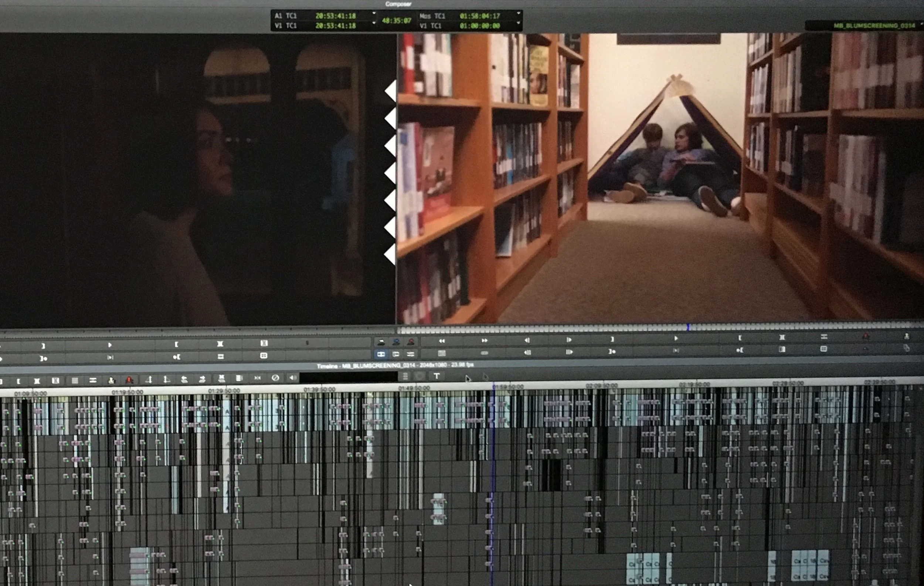
Task: Open Mas TC1 record timecode dropdown
Action: click(518, 13)
